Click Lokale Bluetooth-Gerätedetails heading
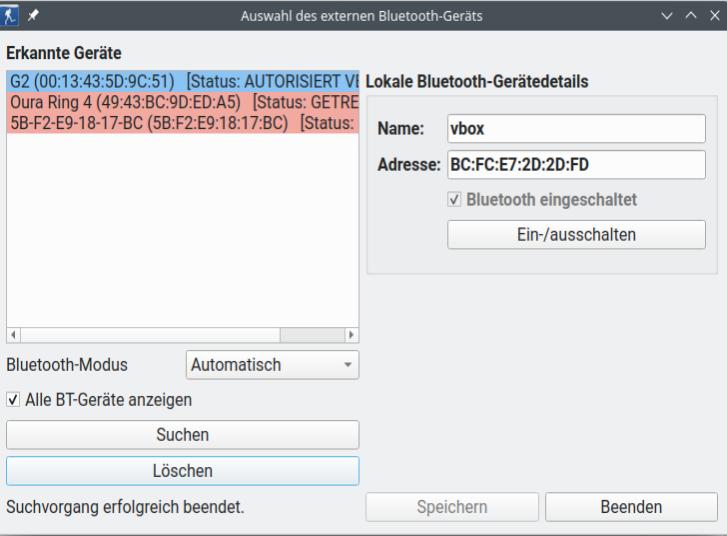 point(477,82)
